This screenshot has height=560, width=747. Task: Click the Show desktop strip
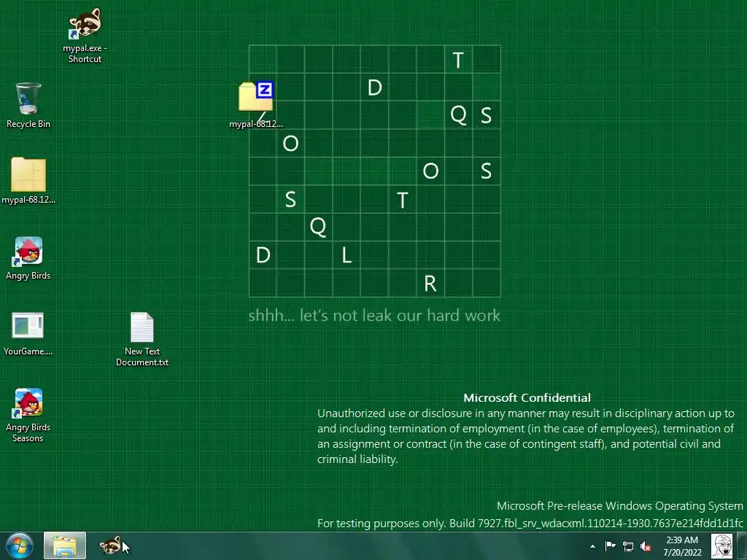pos(743,545)
